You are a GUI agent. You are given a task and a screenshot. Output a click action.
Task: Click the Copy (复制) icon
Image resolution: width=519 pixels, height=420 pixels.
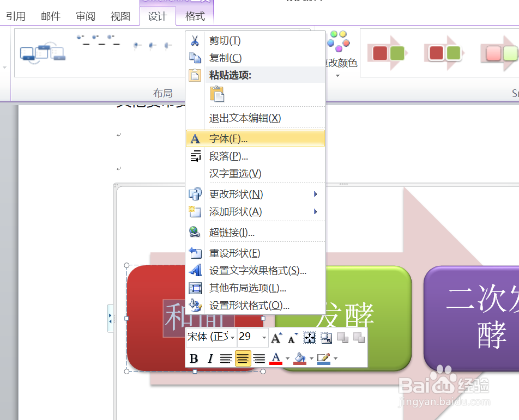pos(195,57)
